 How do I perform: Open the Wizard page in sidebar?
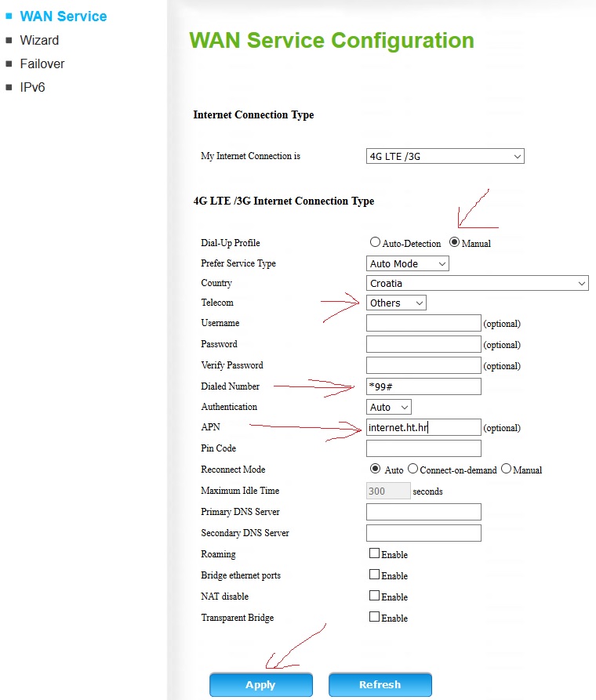[x=39, y=40]
